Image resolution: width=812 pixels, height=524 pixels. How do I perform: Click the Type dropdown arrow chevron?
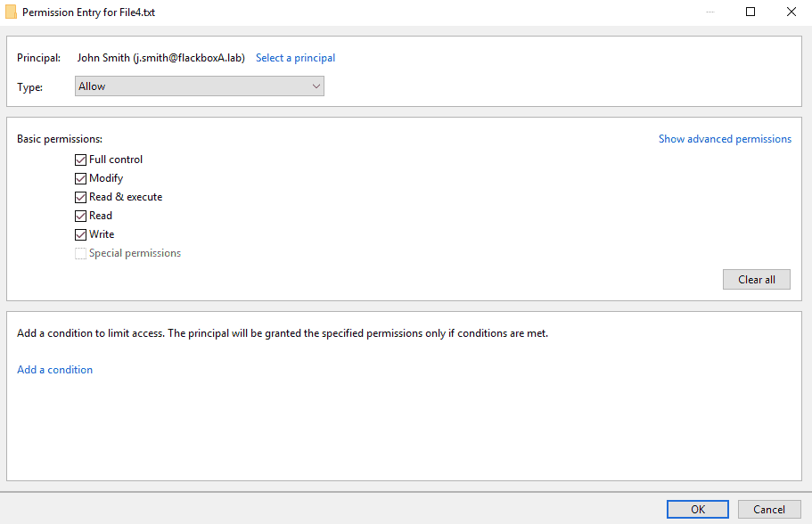pyautogui.click(x=316, y=86)
